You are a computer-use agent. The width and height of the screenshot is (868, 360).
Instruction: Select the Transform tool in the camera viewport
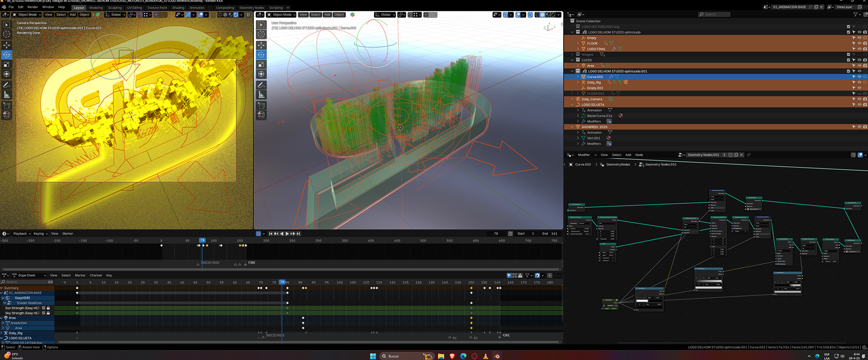[7, 74]
